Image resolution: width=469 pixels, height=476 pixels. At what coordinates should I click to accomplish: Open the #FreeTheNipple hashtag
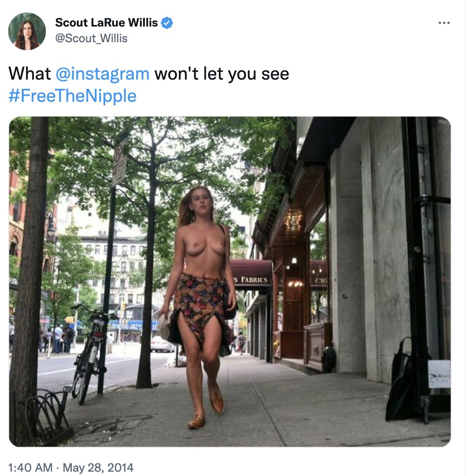[x=73, y=96]
